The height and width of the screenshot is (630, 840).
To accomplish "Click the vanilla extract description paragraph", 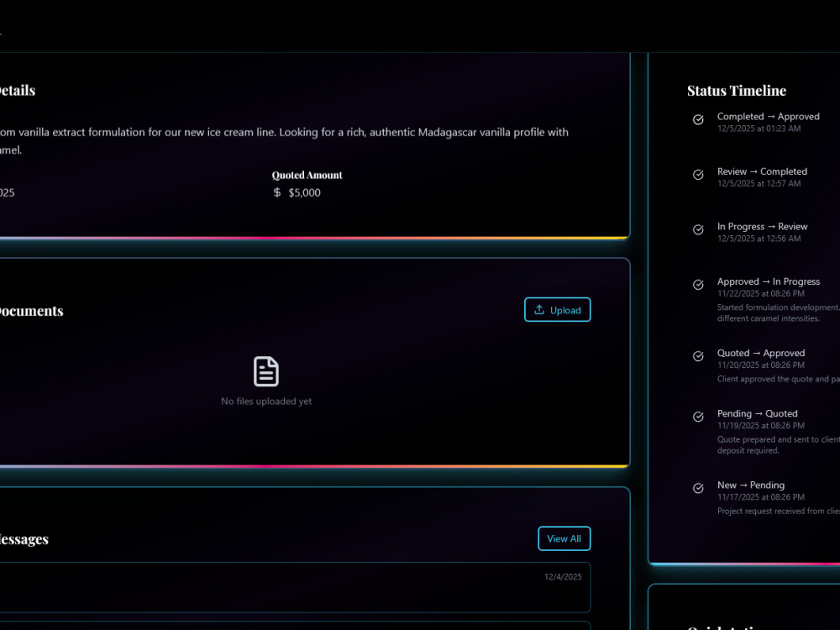I will click(x=284, y=141).
